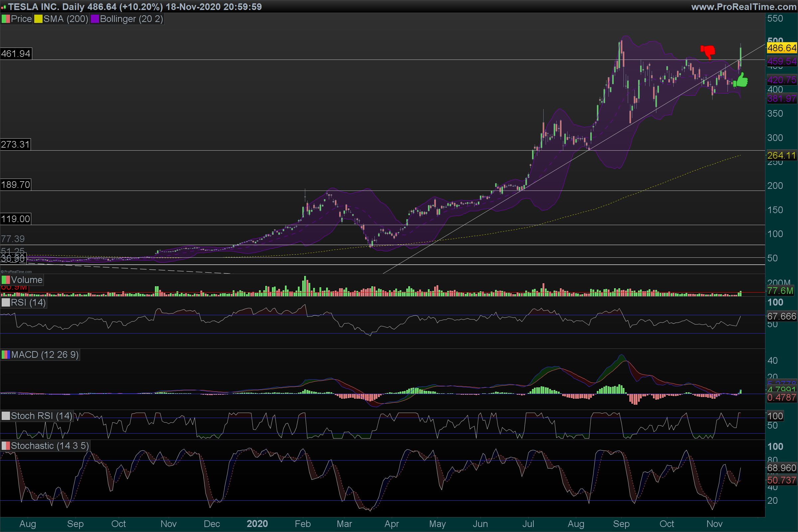Click the yellow 486.64 current price tag
The height and width of the screenshot is (532, 798).
781,48
